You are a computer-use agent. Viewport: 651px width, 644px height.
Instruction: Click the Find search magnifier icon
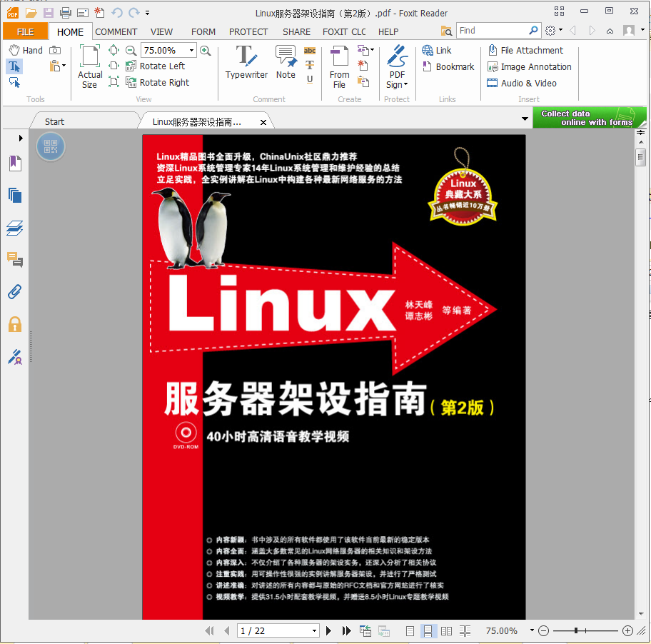click(533, 30)
